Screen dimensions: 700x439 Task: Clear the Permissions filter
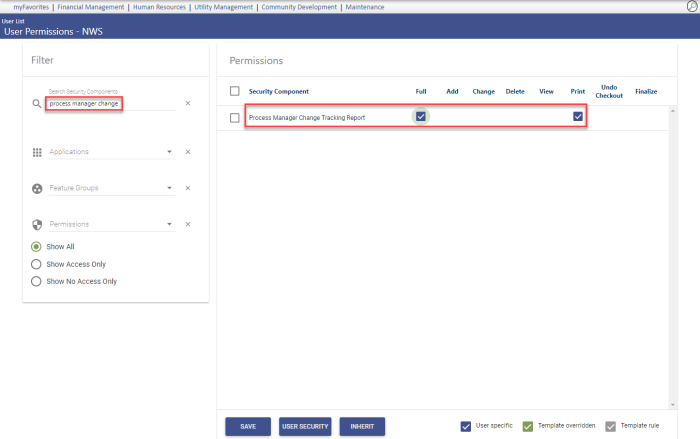click(x=188, y=224)
